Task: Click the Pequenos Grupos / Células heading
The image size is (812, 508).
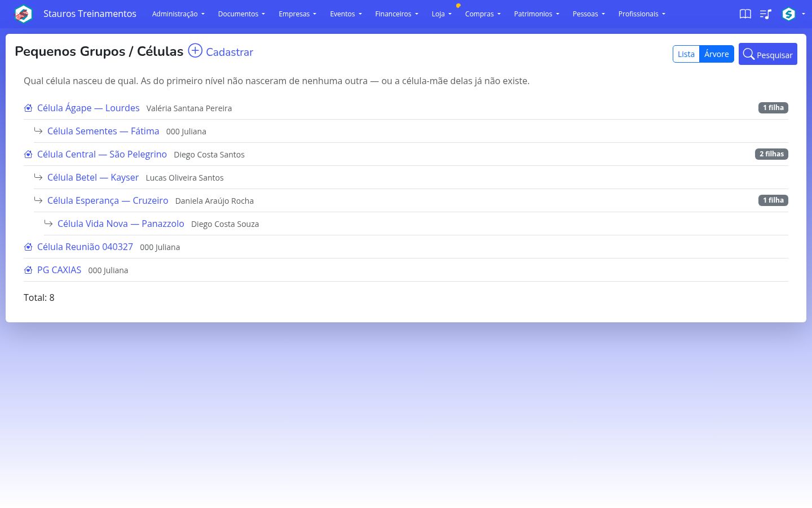Action: tap(99, 51)
